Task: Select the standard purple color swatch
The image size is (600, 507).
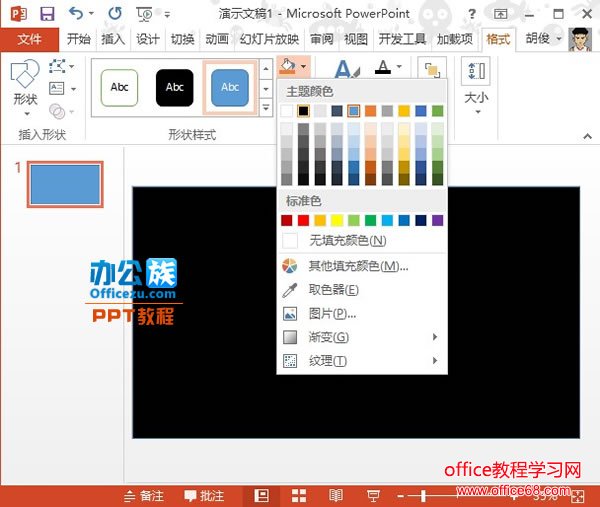Action: [x=438, y=220]
